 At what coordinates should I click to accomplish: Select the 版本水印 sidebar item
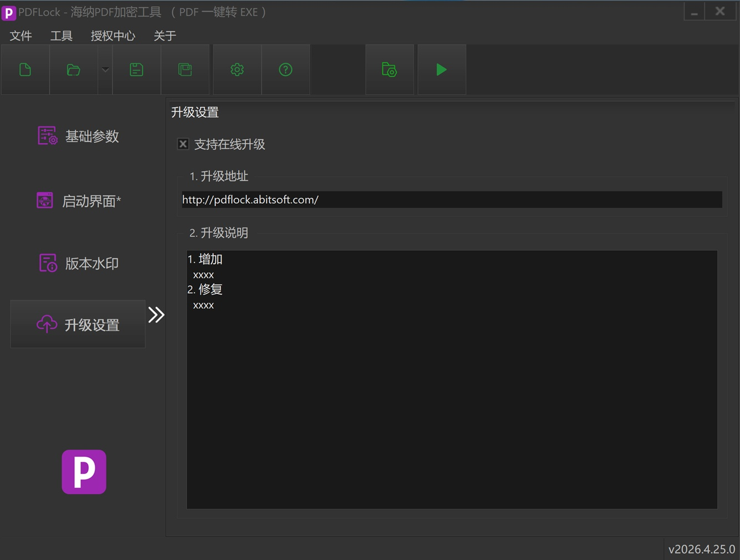pos(78,263)
